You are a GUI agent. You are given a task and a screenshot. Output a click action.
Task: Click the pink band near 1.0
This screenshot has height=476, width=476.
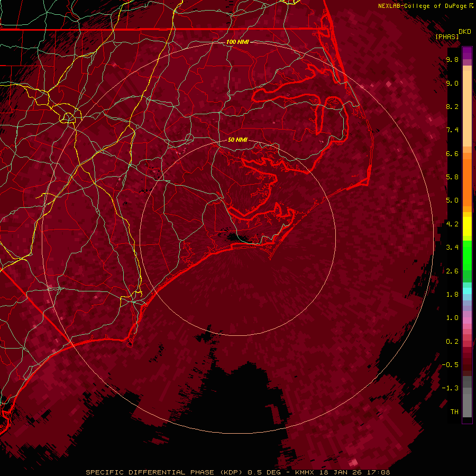[x=467, y=321]
